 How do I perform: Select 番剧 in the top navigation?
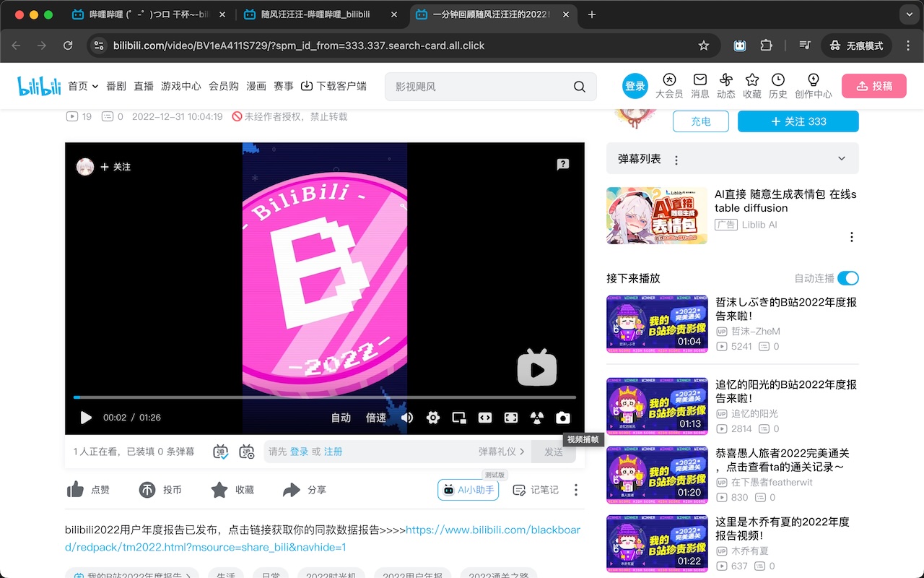(x=116, y=85)
